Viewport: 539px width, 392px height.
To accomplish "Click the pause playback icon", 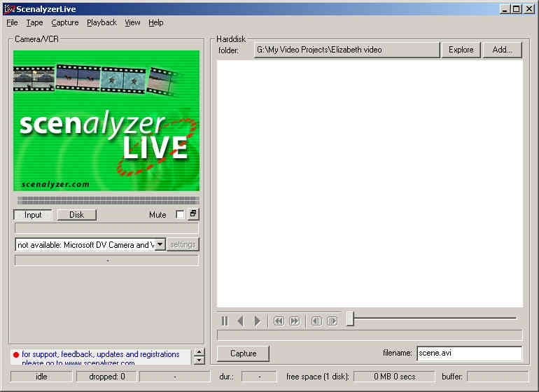I will point(225,321).
